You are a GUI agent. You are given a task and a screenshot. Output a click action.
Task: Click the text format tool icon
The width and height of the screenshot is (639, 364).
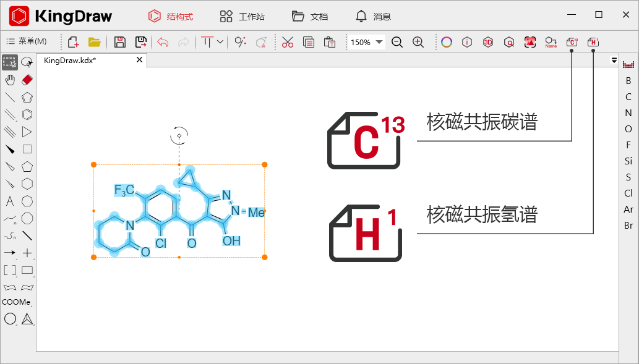(207, 42)
